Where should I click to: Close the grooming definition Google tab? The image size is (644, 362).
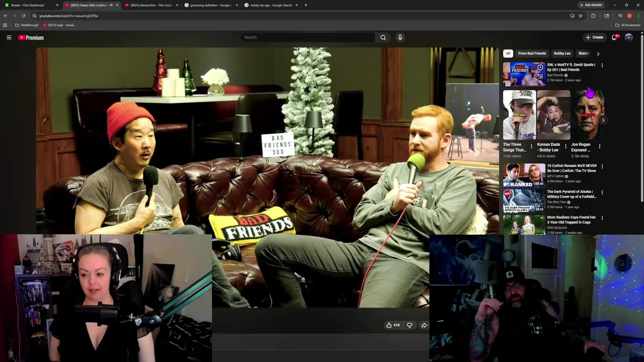236,5
